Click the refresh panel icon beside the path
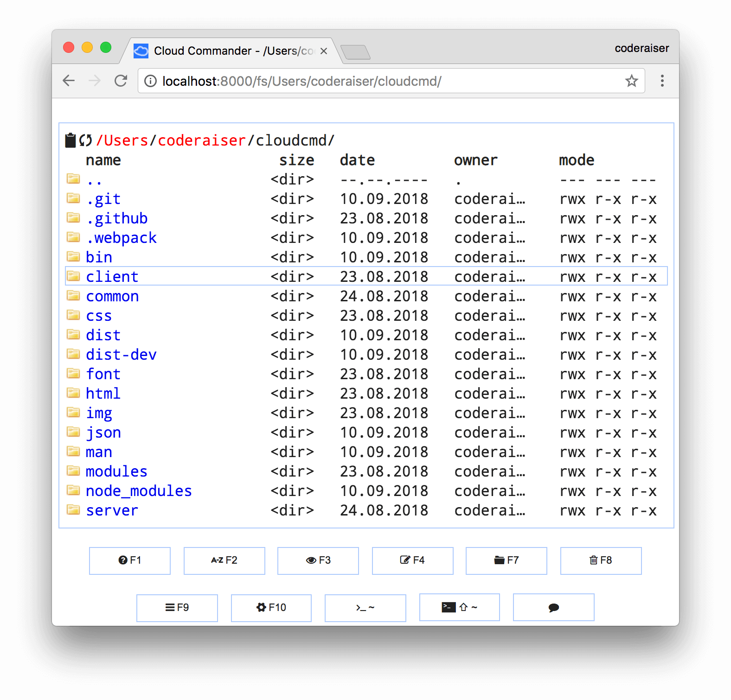 (85, 140)
